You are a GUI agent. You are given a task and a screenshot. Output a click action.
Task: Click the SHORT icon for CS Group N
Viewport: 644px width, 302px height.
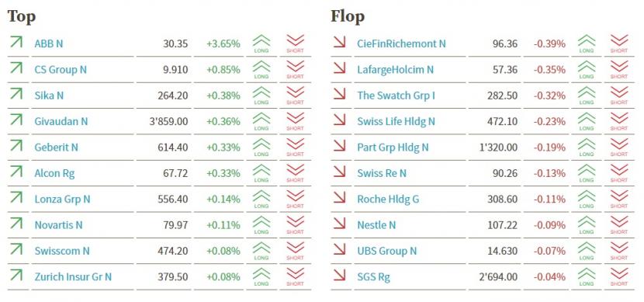(295, 69)
